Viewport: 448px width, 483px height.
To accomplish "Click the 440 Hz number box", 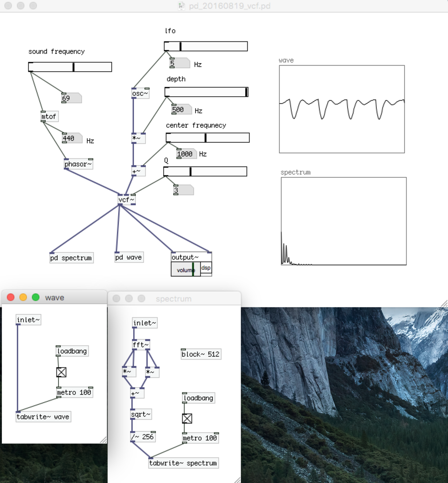I will pos(70,138).
